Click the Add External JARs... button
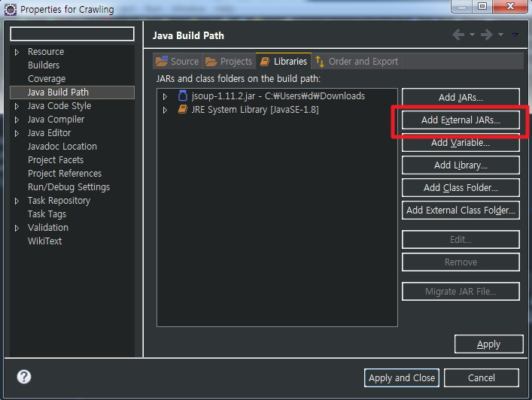Viewport: 532px width, 400px height. pos(461,120)
